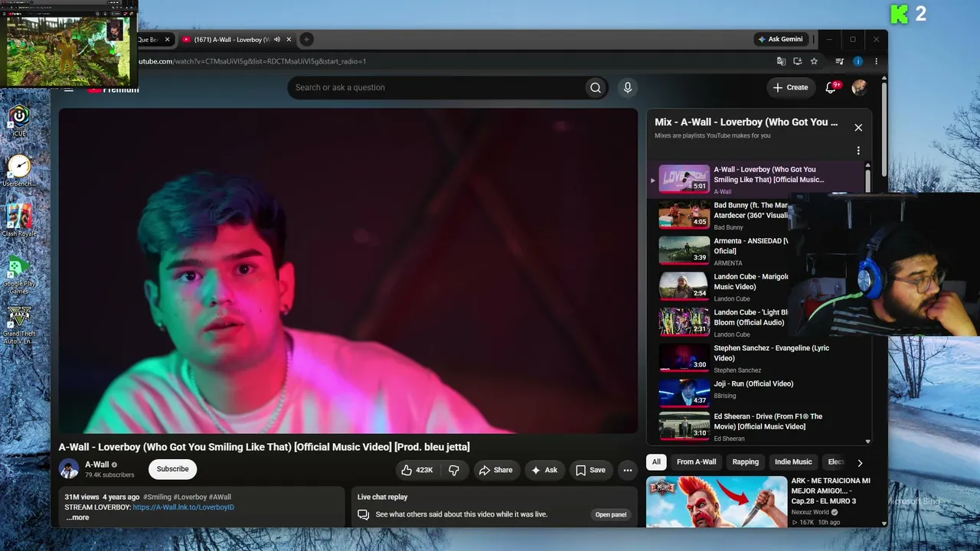Screen dimensions: 980x551
Task: Open the browser three-dot menu
Action: [876, 61]
